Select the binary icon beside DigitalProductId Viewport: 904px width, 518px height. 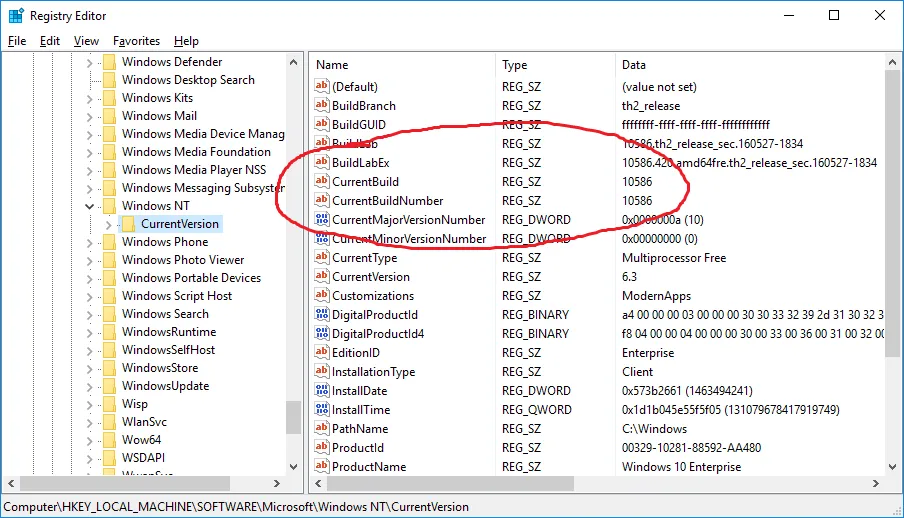click(322, 314)
